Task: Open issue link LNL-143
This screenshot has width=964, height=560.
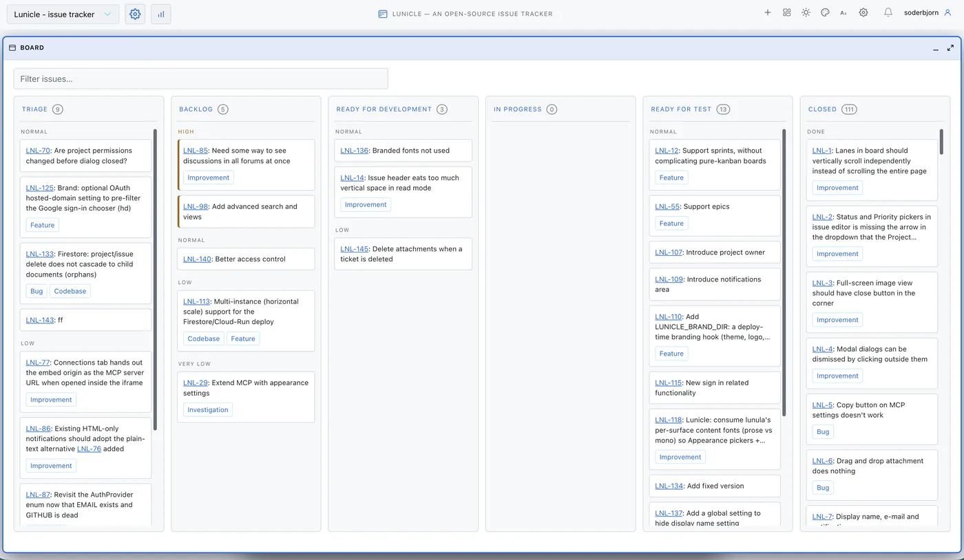Action: tap(40, 320)
